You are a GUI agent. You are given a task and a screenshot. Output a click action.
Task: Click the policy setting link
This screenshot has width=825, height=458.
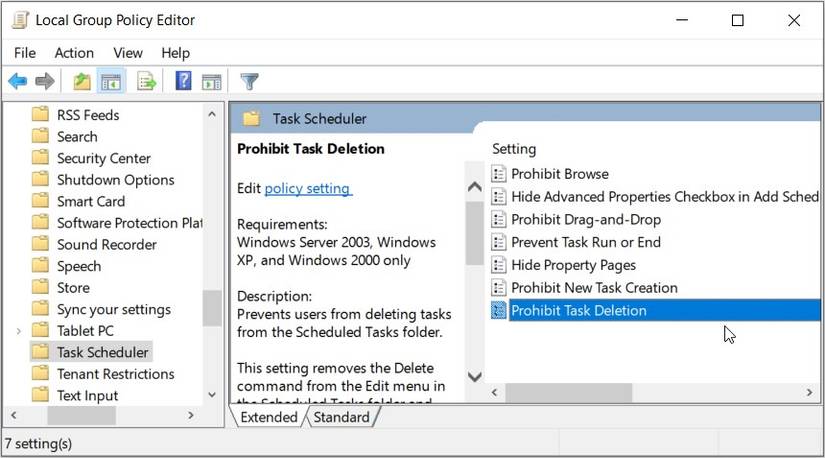pos(308,188)
